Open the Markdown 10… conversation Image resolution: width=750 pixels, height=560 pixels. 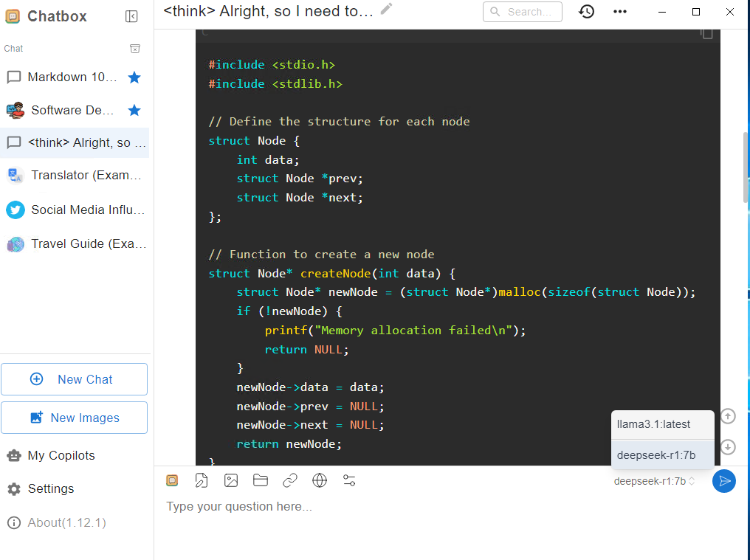click(75, 77)
